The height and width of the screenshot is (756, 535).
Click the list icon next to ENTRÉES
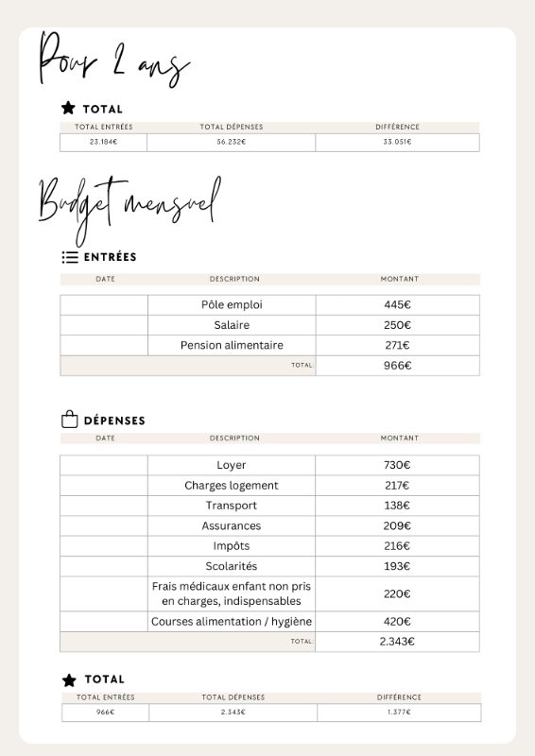69,257
